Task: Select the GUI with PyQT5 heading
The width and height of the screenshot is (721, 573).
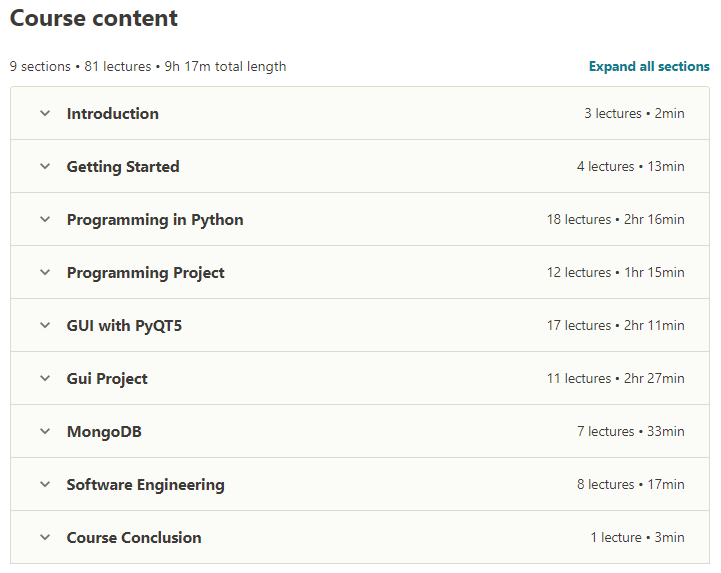Action: [x=124, y=326]
